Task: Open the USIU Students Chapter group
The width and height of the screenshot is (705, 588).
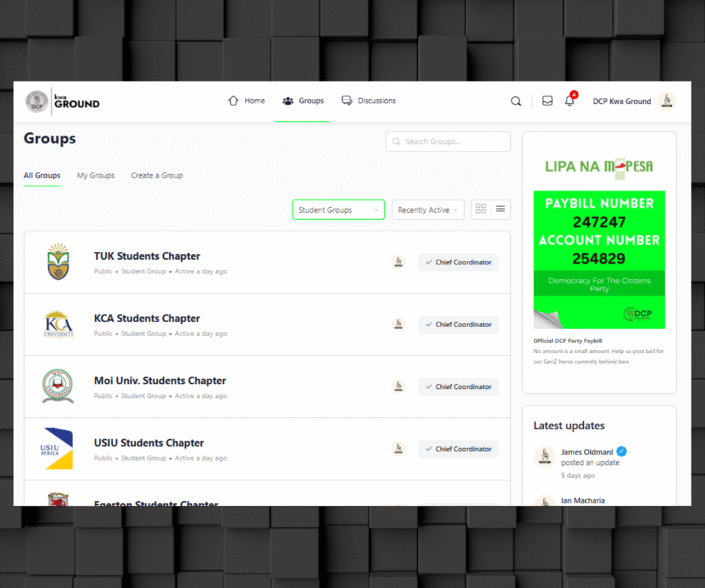Action: click(x=149, y=443)
